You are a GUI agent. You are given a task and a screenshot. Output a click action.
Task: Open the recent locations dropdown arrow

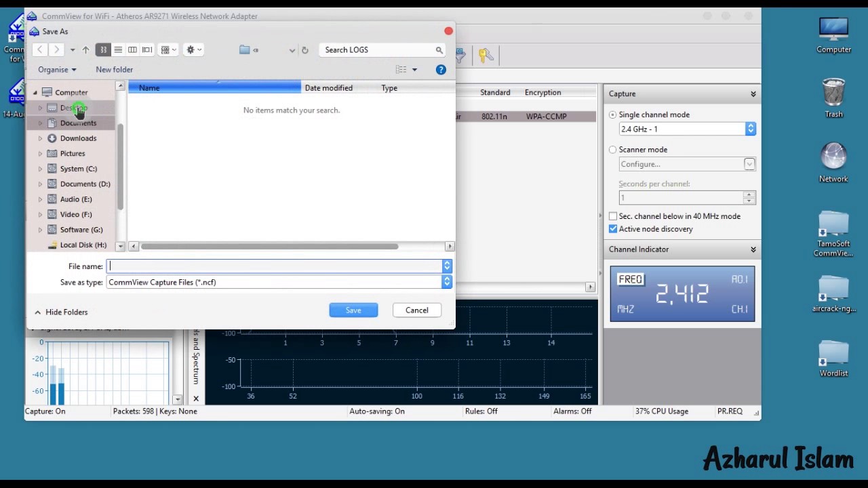pyautogui.click(x=73, y=50)
